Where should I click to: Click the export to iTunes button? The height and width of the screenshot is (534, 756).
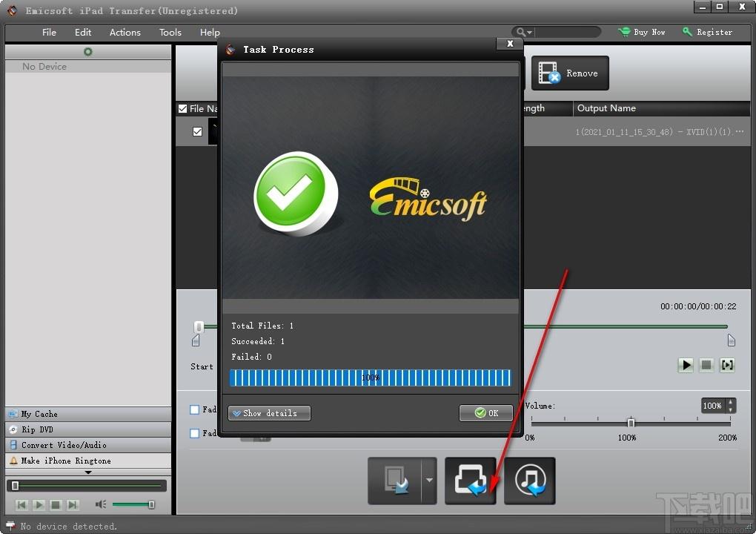point(530,481)
